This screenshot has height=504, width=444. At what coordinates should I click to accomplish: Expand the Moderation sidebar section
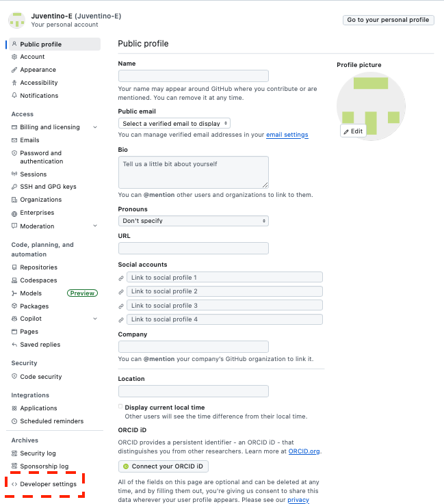(x=95, y=226)
